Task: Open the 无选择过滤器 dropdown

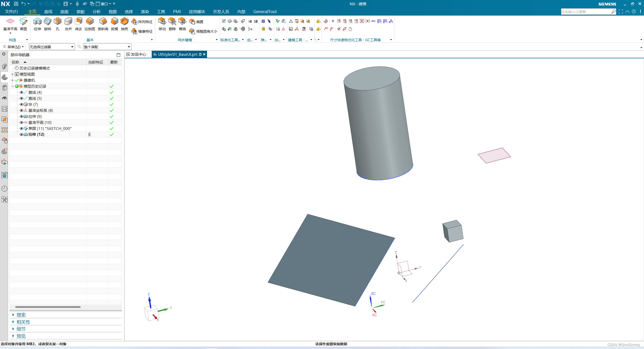Action: click(x=52, y=47)
